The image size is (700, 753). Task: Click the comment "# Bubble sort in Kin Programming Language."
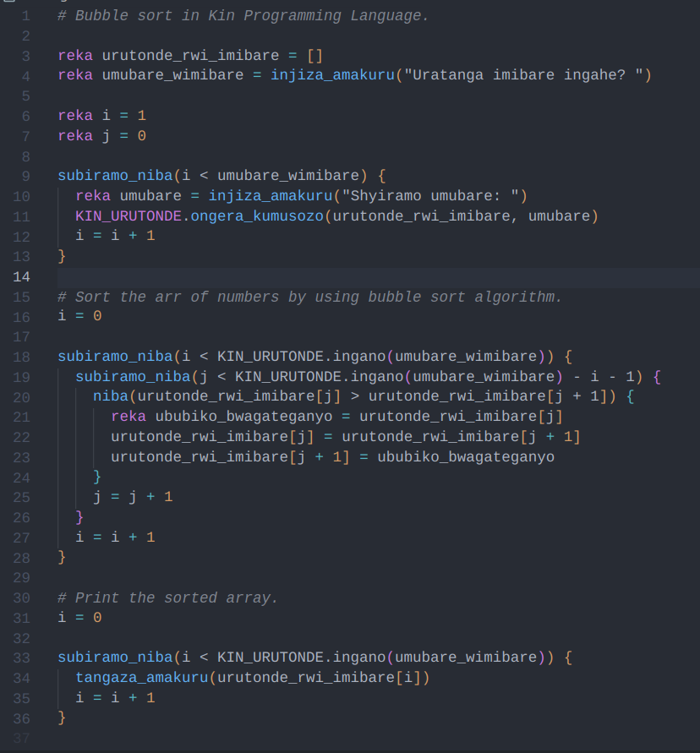pyautogui.click(x=243, y=16)
